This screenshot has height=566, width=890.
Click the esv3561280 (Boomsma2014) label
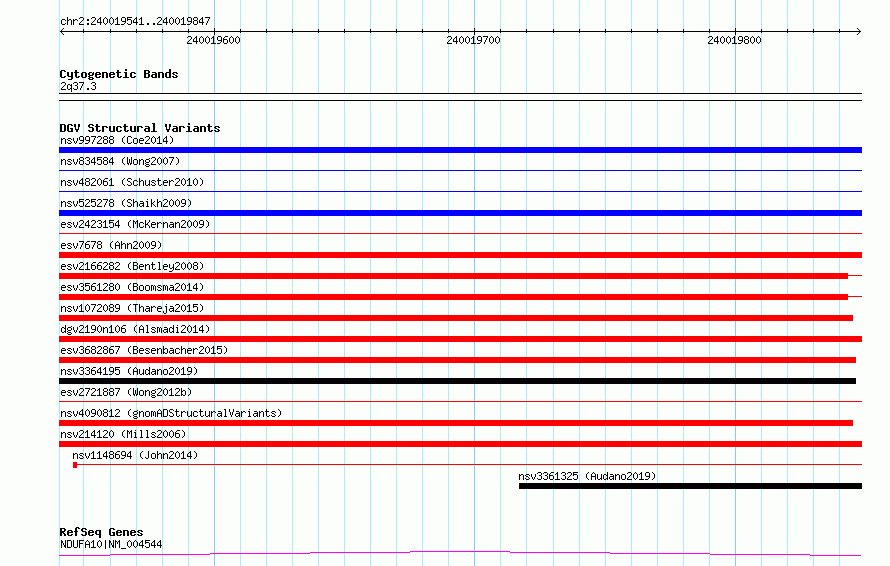132,287
